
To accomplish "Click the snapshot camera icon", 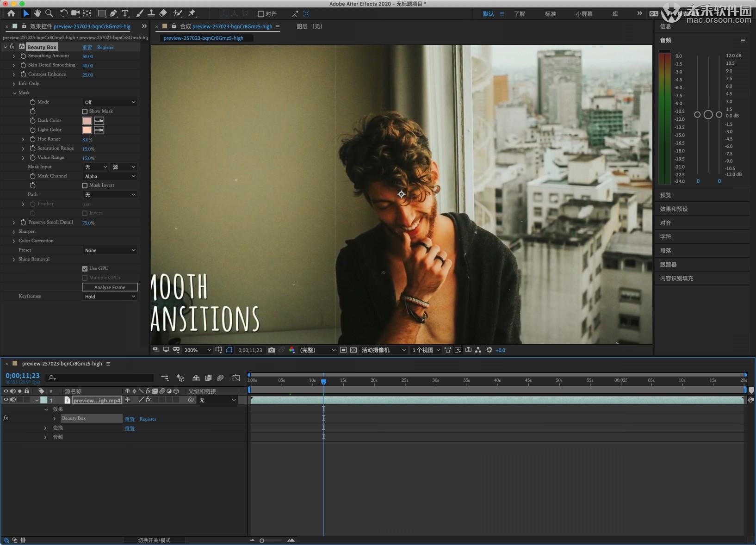I will [272, 350].
